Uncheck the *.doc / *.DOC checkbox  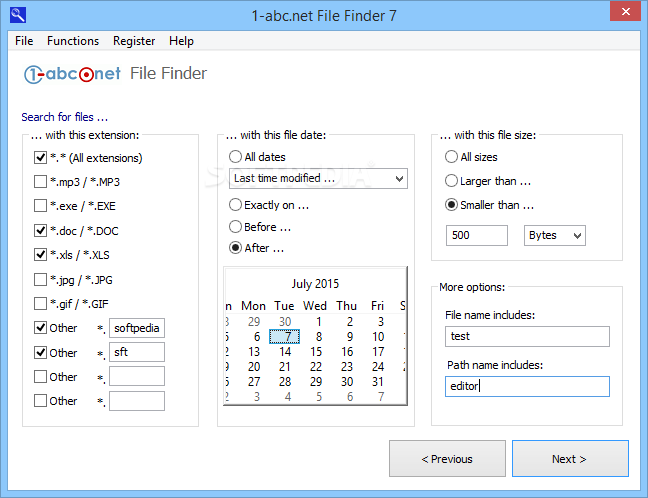pos(40,230)
